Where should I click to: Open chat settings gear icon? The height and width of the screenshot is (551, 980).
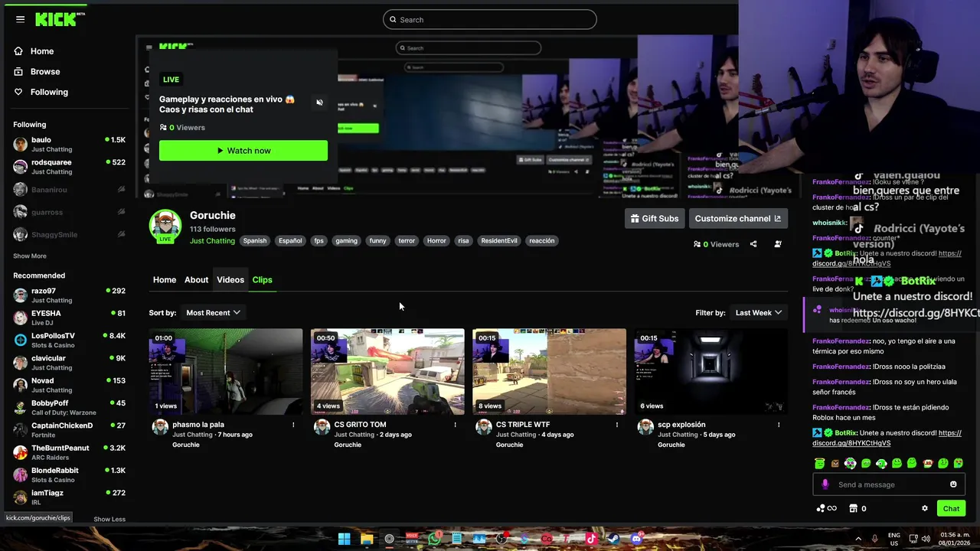coord(925,508)
